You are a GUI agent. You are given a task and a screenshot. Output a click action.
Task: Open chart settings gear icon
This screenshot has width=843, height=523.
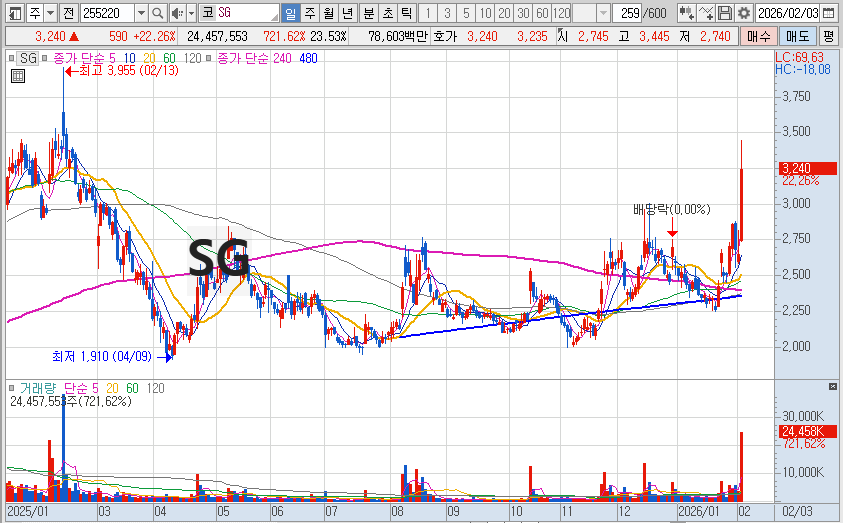(744, 13)
